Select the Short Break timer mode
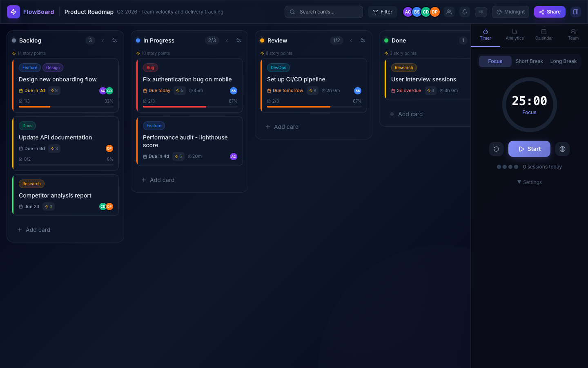 click(x=529, y=61)
